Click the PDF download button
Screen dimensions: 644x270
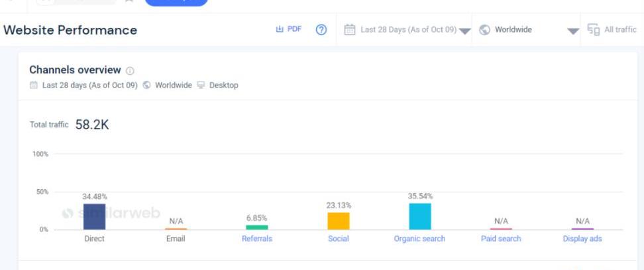(288, 30)
